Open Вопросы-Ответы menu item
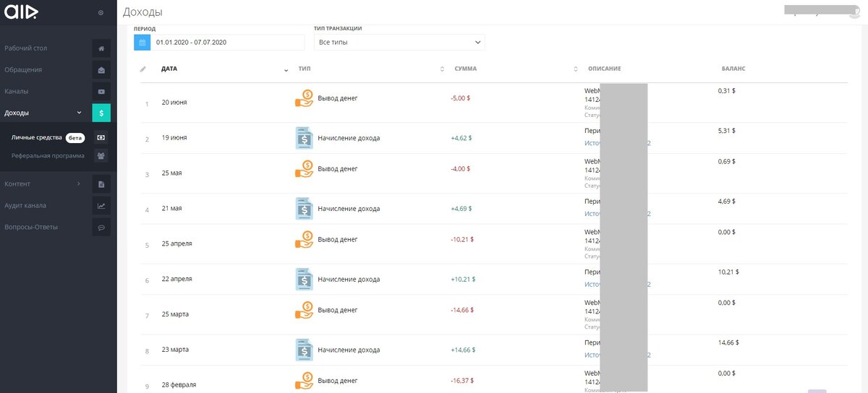Image resolution: width=868 pixels, height=393 pixels. click(31, 227)
